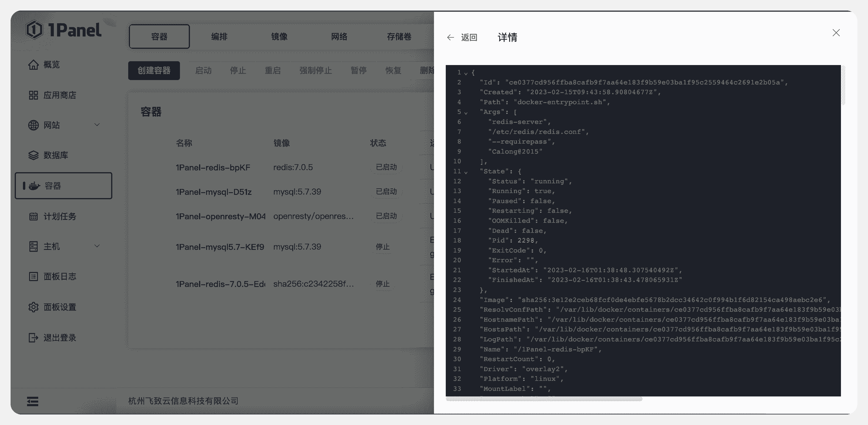Open container 1Panel-redis-7.0.5-Ed

tap(220, 284)
